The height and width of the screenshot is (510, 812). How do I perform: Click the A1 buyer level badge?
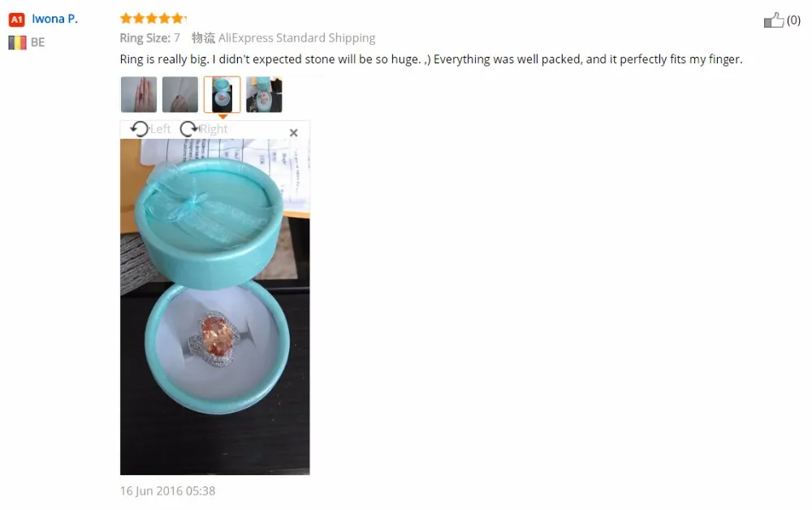tap(16, 19)
